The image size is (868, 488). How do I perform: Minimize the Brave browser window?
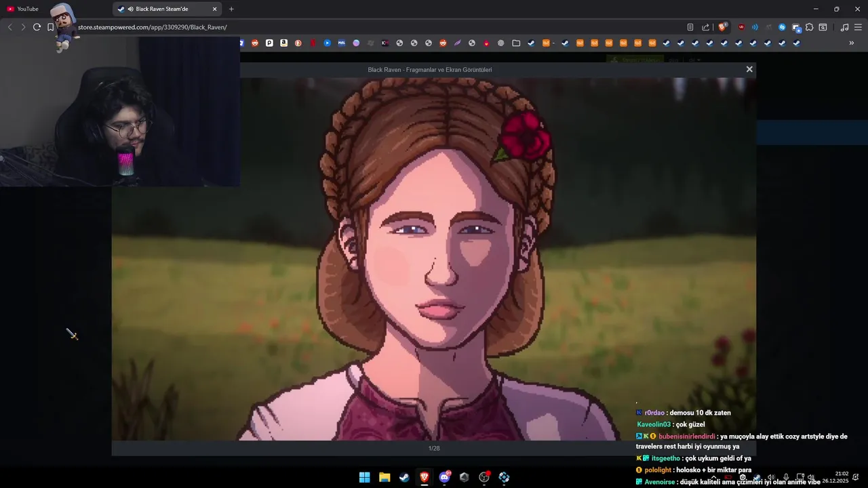point(816,9)
